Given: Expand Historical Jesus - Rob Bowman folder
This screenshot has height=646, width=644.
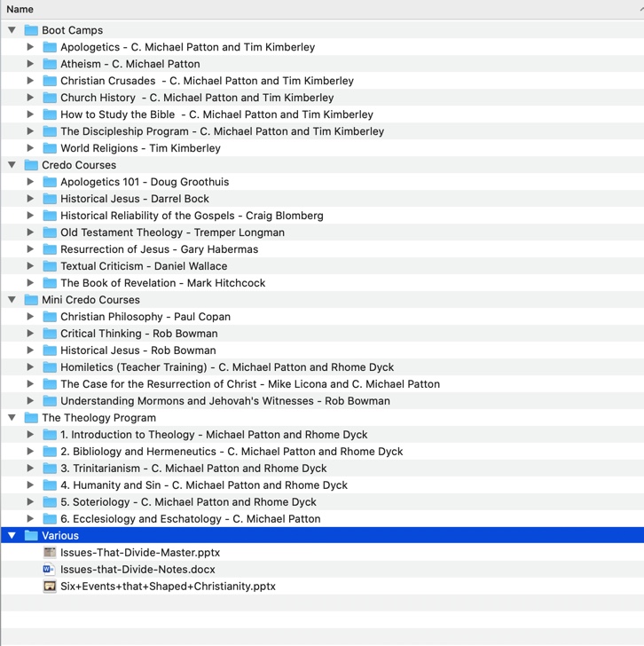Looking at the screenshot, I should (30, 351).
